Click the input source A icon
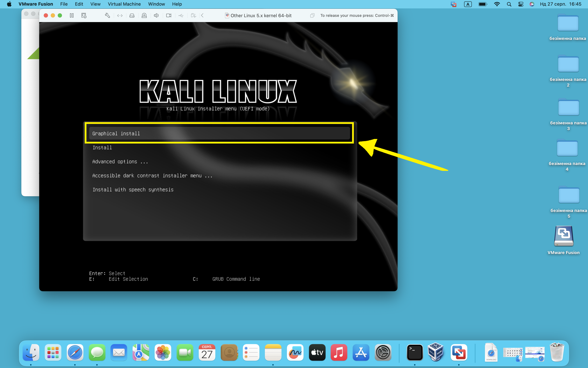 click(x=468, y=4)
